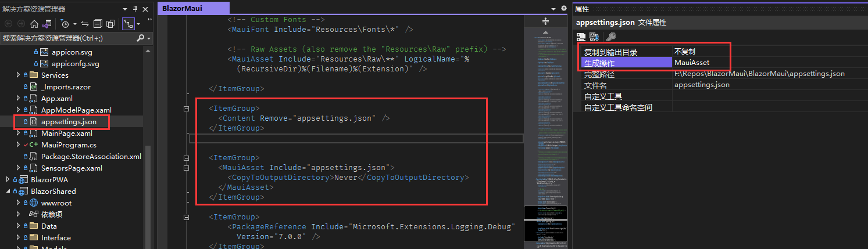Sort properties alphabetically in the Properties panel
Viewport: 868px width, 249px height.
[x=594, y=37]
